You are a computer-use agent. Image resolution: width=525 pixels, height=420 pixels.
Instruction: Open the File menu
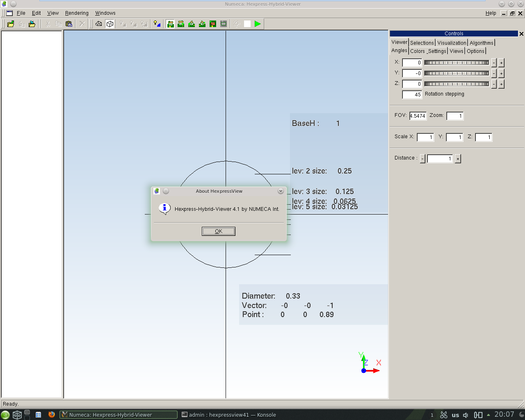click(21, 13)
